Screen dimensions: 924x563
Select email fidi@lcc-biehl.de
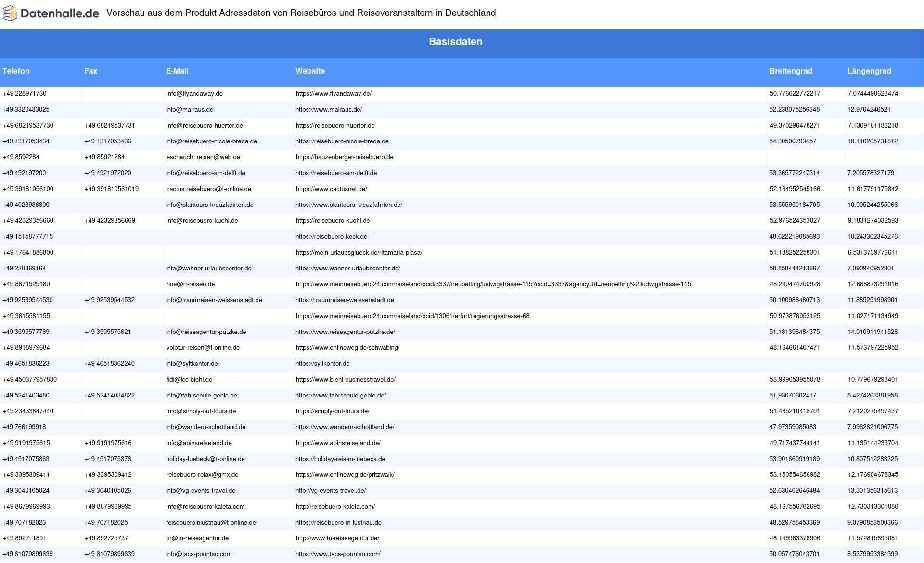pyautogui.click(x=189, y=380)
